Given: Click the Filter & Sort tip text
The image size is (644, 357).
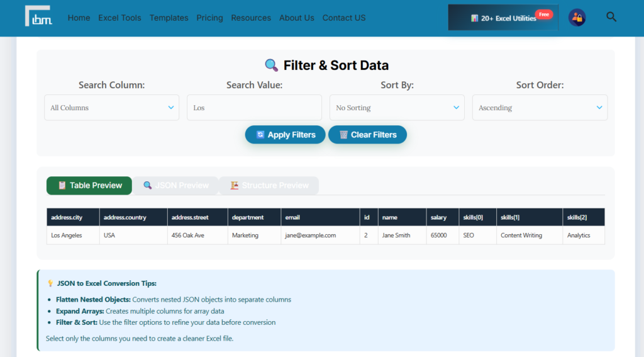Looking at the screenshot, I should [165, 322].
